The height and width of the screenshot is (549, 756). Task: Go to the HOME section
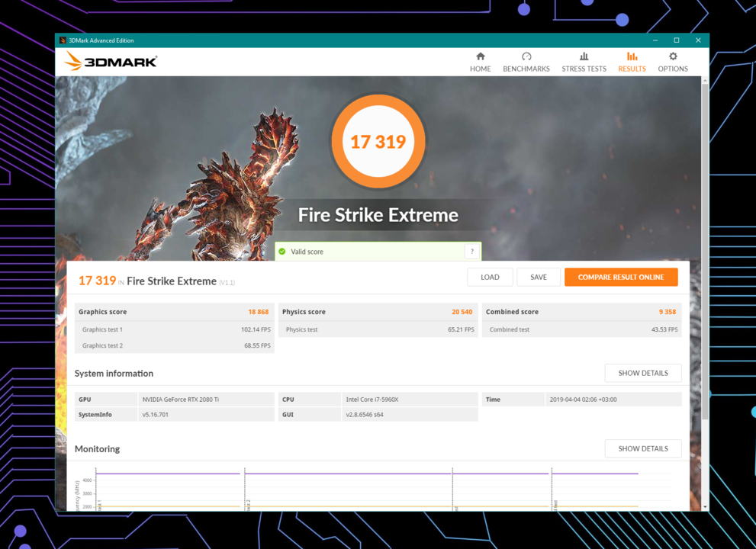(480, 63)
